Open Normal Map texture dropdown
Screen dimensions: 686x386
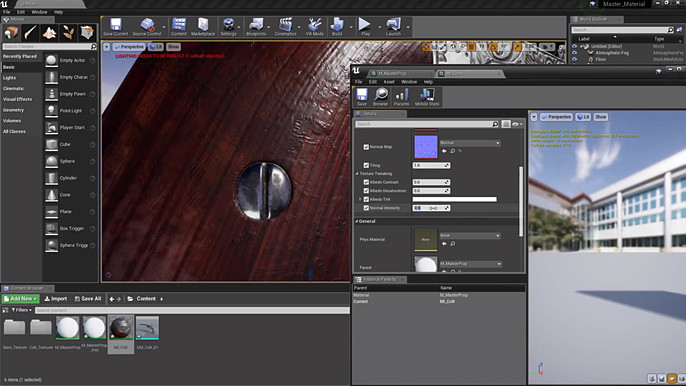(470, 143)
